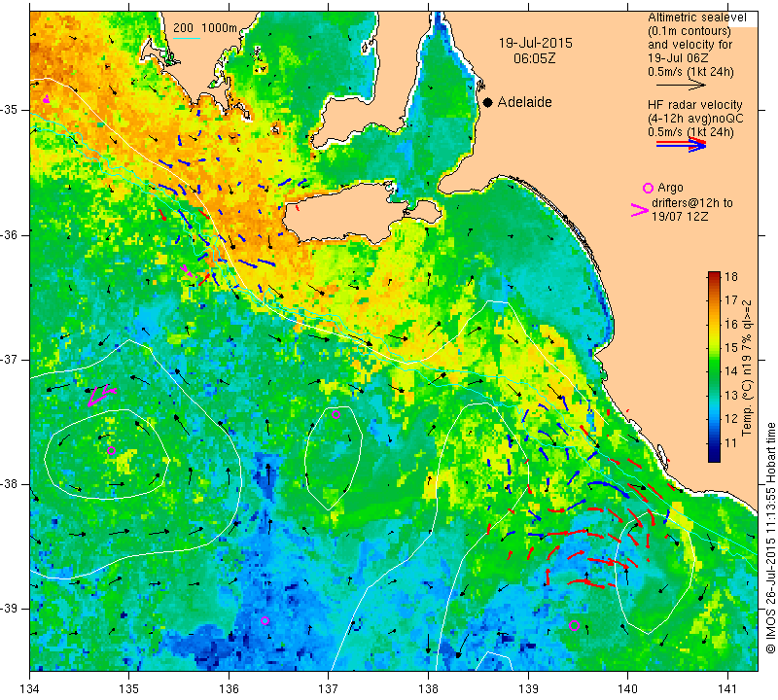Click the '(4-12h avg)noQC' legend text
Viewport: 778px width, 700px height.
tap(695, 118)
